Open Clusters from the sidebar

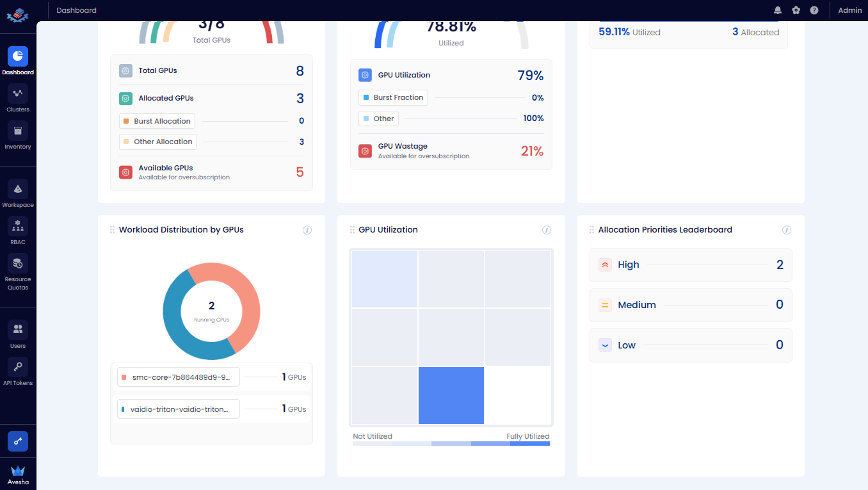[x=18, y=98]
